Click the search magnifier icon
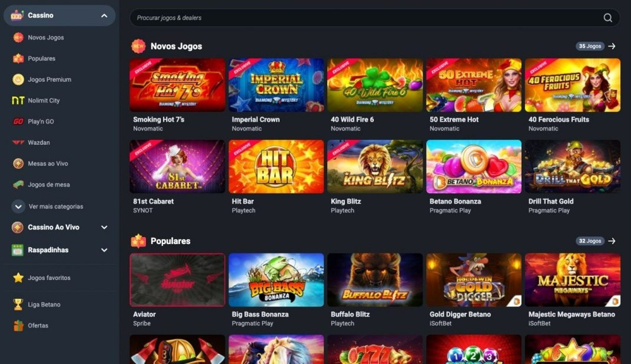The height and width of the screenshot is (364, 631). point(608,18)
